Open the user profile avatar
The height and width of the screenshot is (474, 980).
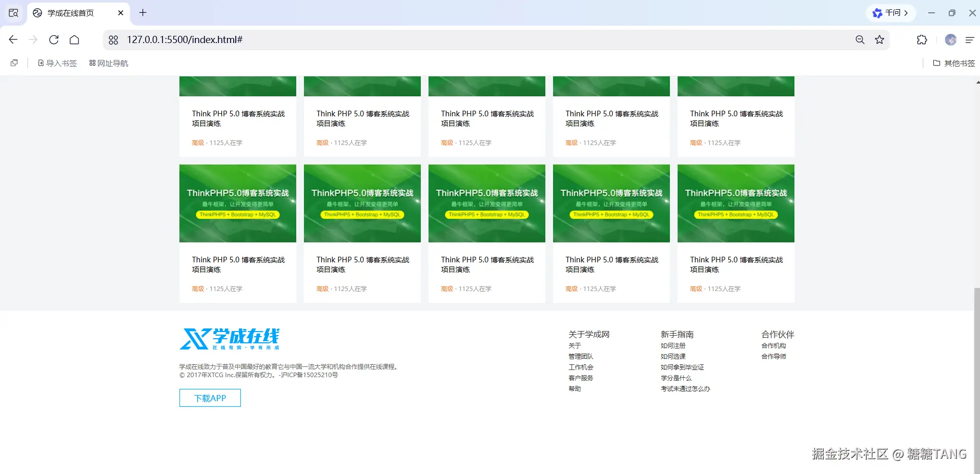(950, 39)
